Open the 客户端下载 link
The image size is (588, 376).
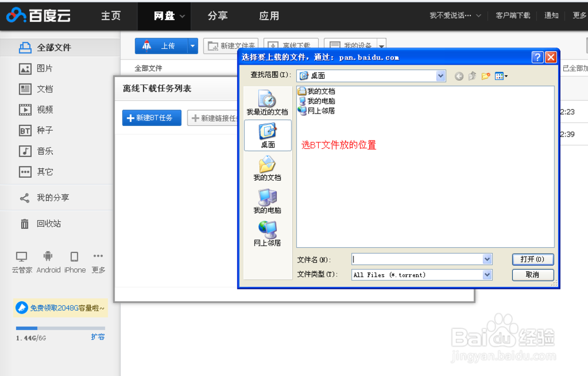[x=513, y=15]
